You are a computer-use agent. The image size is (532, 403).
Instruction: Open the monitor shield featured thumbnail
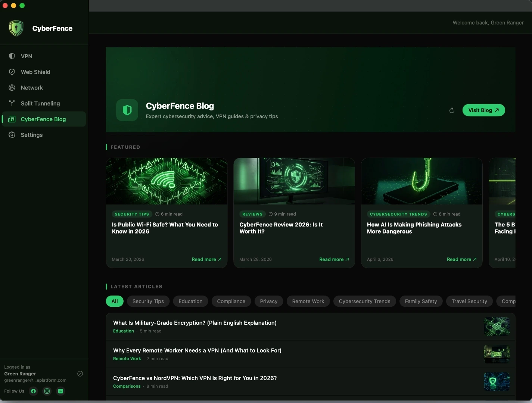point(294,181)
